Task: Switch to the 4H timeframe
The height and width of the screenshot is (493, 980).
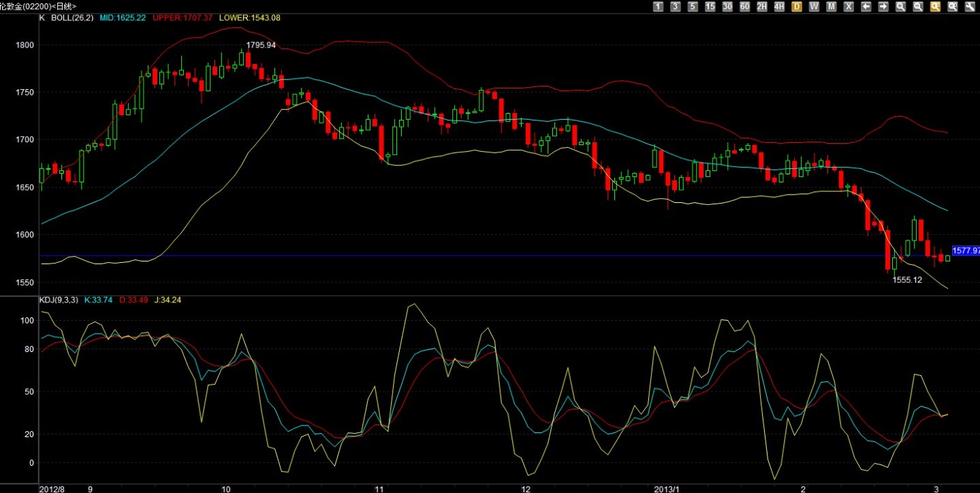Action: tap(780, 6)
